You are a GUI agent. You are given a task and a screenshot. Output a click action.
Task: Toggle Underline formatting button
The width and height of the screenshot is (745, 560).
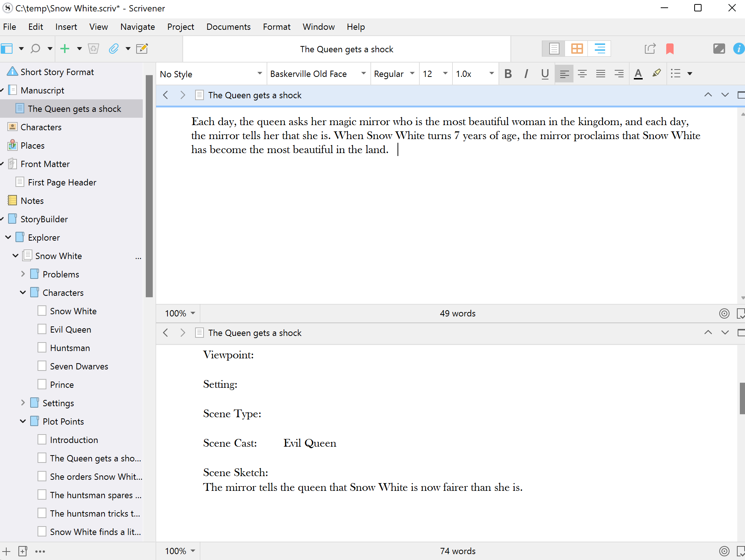point(545,74)
